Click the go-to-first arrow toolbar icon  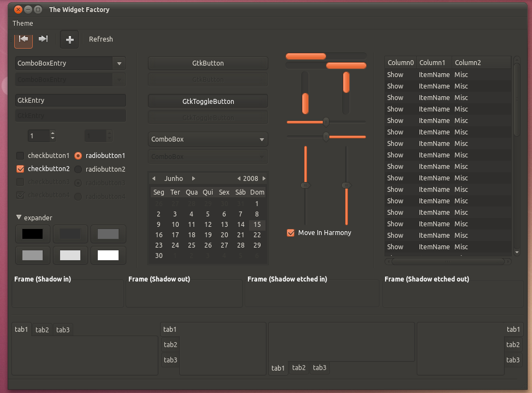(x=23, y=39)
